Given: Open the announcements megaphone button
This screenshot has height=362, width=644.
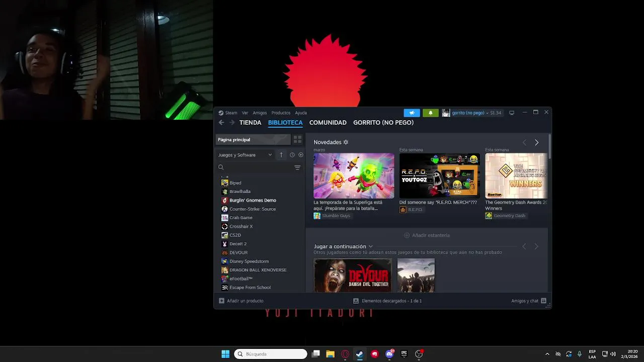Looking at the screenshot, I should tap(412, 113).
